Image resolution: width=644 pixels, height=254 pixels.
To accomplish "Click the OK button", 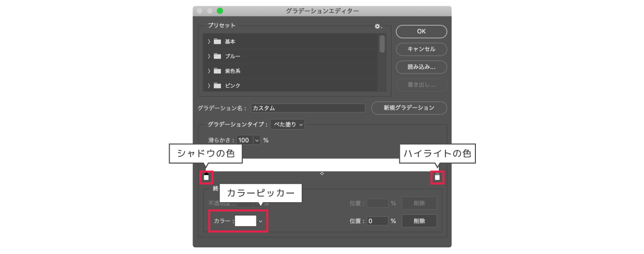I will (x=421, y=31).
